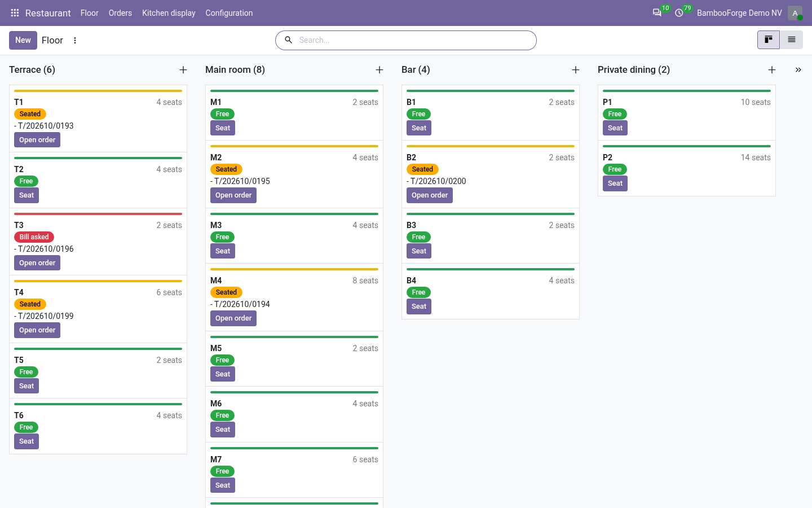Click the Bill asked status badge on T3
The image size is (812, 508).
pos(34,237)
